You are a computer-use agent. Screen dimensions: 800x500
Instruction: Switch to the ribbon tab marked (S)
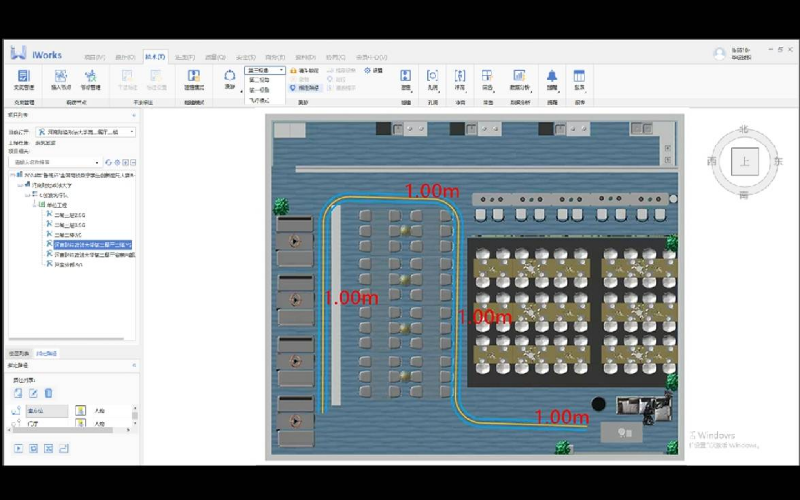(245, 57)
